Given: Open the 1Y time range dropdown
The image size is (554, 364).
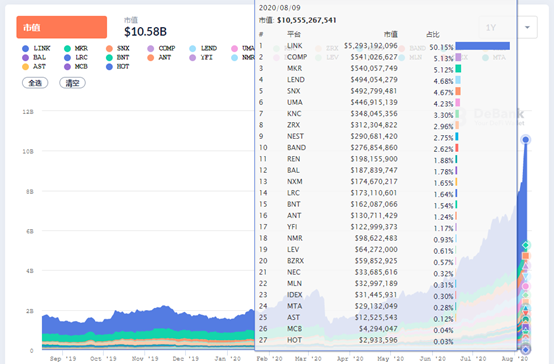Looking at the screenshot, I should [x=508, y=27].
